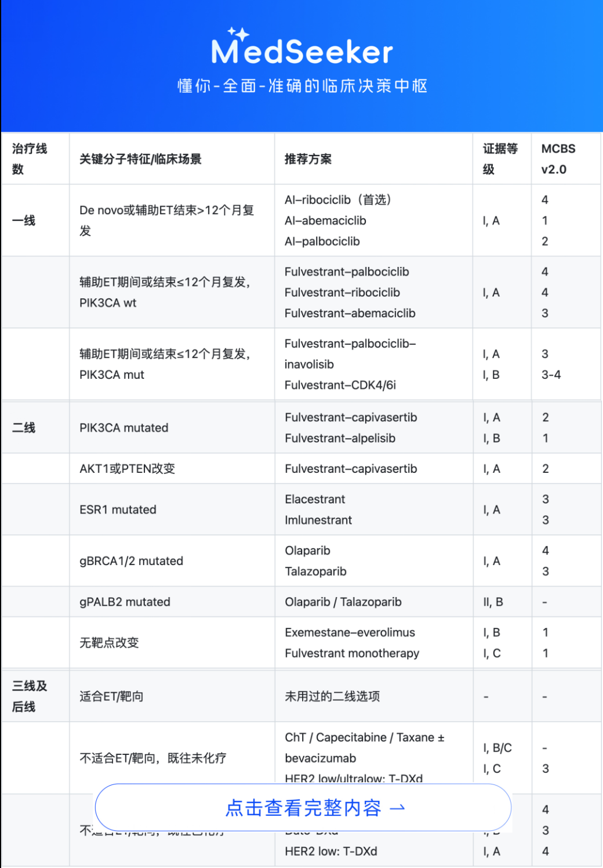Click Talazoparib in gBRCA1/2 row
This screenshot has width=603, height=868.
click(315, 572)
